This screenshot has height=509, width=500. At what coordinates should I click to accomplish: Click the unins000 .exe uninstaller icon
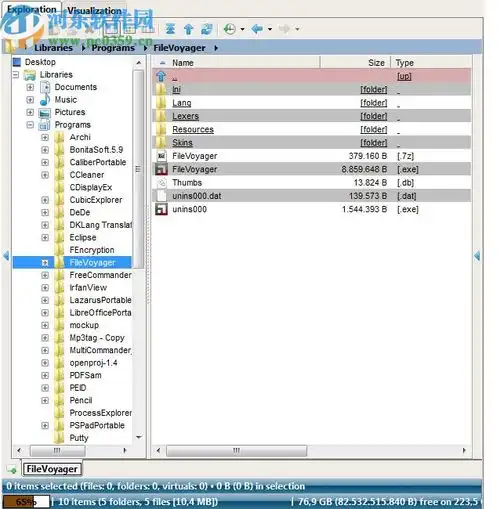tap(161, 209)
